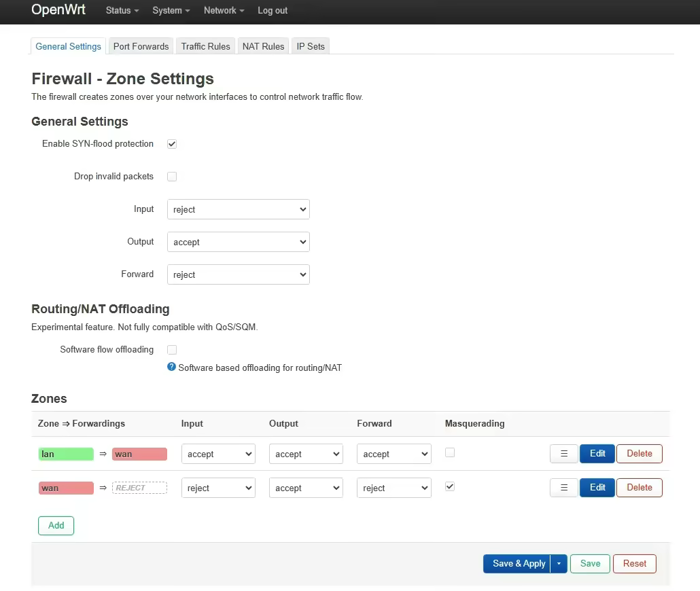Edit the lan zone
This screenshot has height=591, width=700.
click(597, 454)
